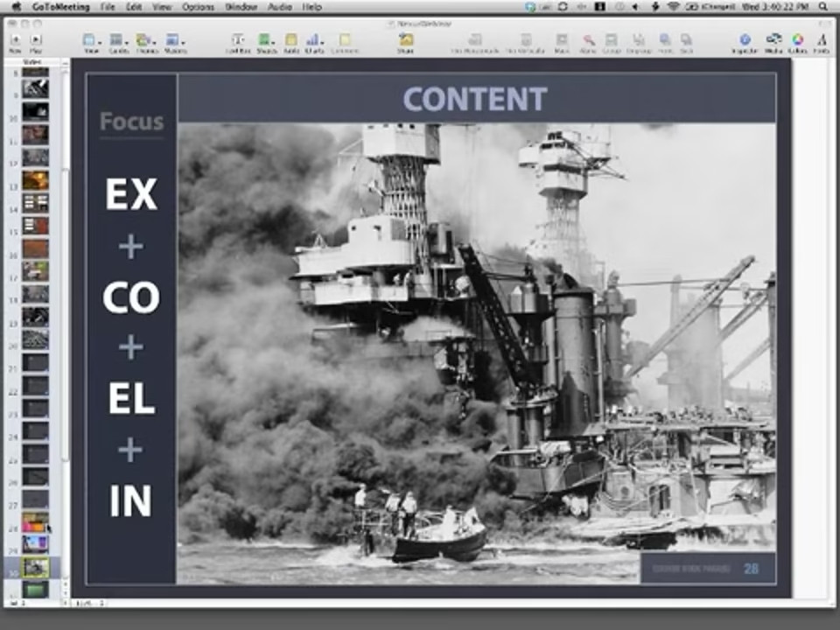840x630 pixels.
Task: Open the Inspector panel
Action: point(745,40)
